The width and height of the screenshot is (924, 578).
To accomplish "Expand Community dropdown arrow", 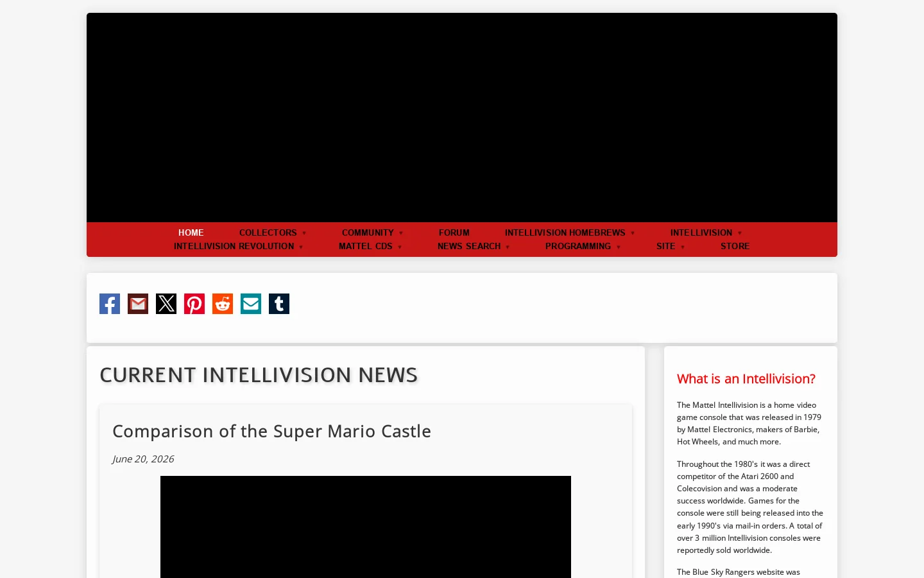I will point(401,233).
